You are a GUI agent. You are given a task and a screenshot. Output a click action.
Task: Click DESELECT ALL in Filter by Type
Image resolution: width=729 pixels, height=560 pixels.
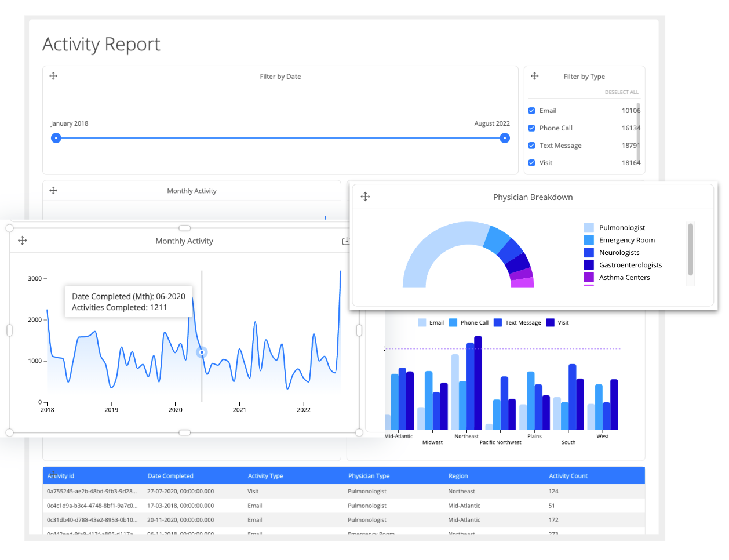pyautogui.click(x=621, y=92)
